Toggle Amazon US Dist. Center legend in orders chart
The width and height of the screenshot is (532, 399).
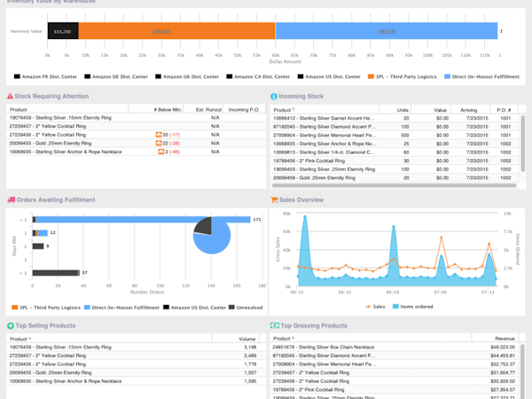[194, 308]
